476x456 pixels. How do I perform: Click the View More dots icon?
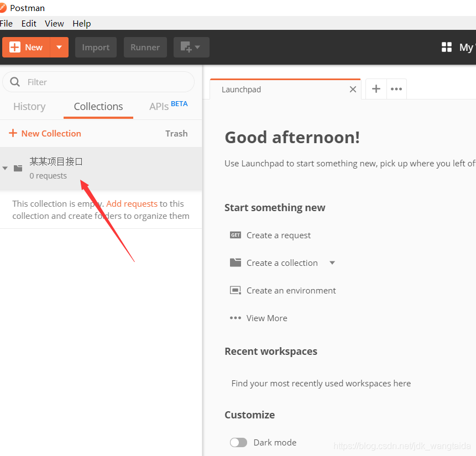pos(236,318)
